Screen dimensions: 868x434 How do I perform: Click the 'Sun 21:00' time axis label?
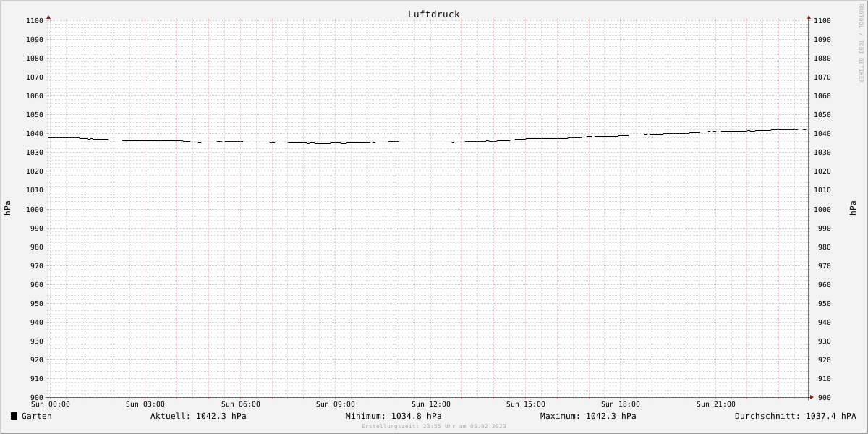[716, 404]
